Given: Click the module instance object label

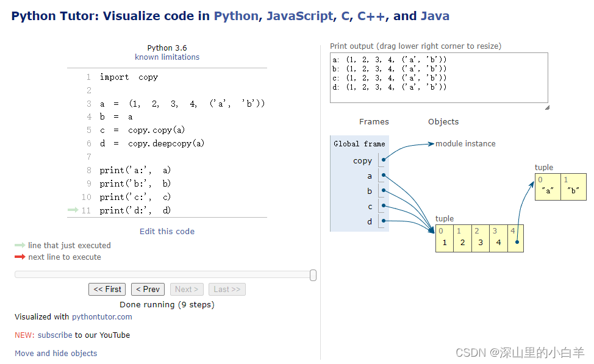Looking at the screenshot, I should click(465, 144).
